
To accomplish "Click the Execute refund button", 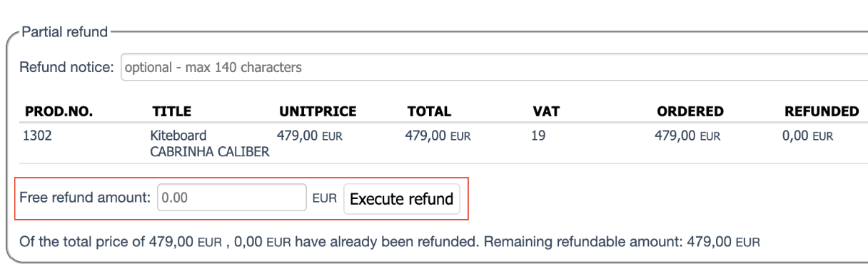I will pos(402,199).
